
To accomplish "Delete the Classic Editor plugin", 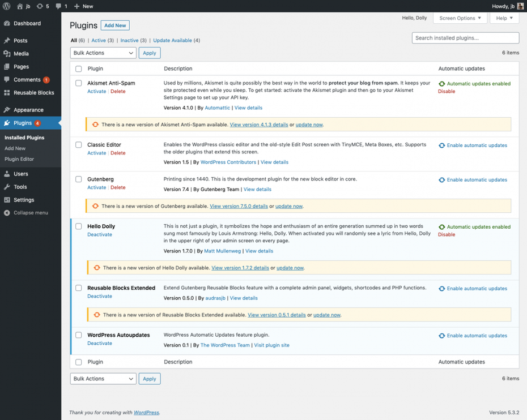I will tap(118, 153).
